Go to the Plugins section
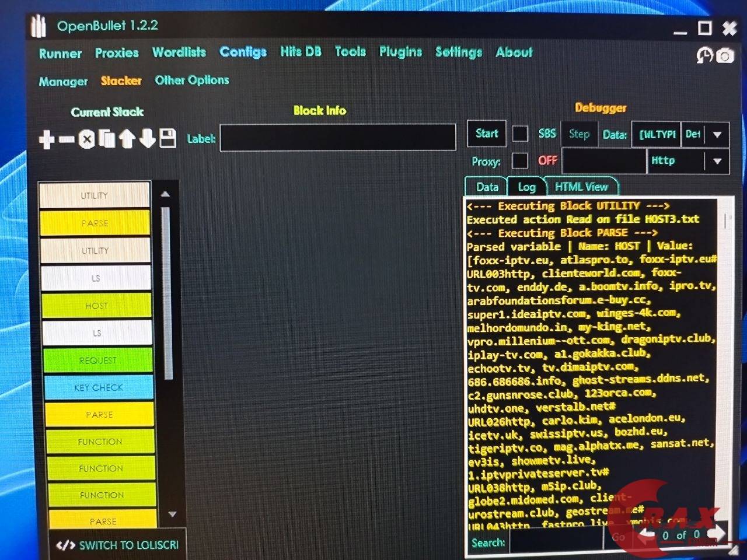The width and height of the screenshot is (747, 560). click(x=400, y=51)
